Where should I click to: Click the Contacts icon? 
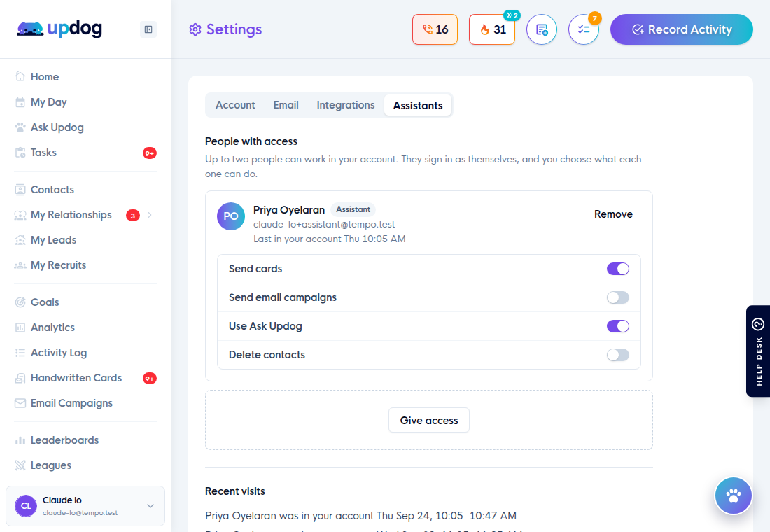(20, 190)
